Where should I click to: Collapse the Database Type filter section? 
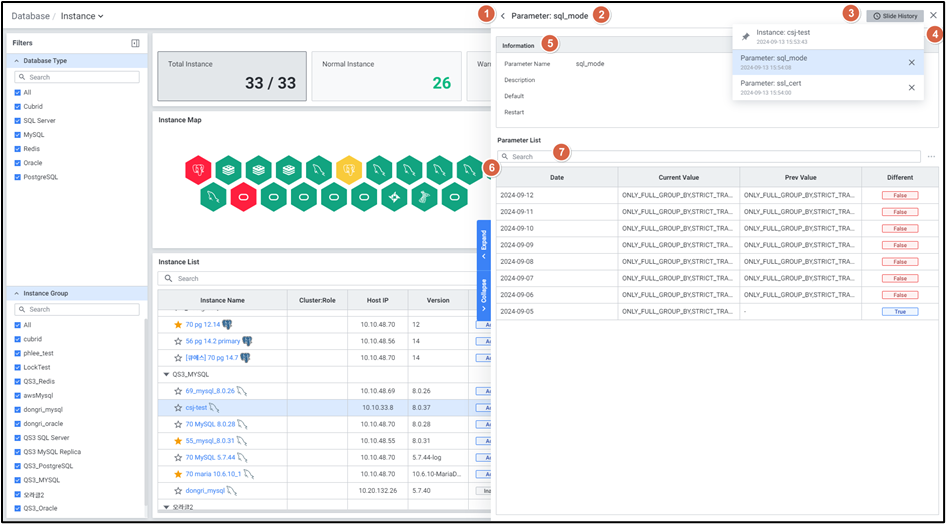click(17, 61)
